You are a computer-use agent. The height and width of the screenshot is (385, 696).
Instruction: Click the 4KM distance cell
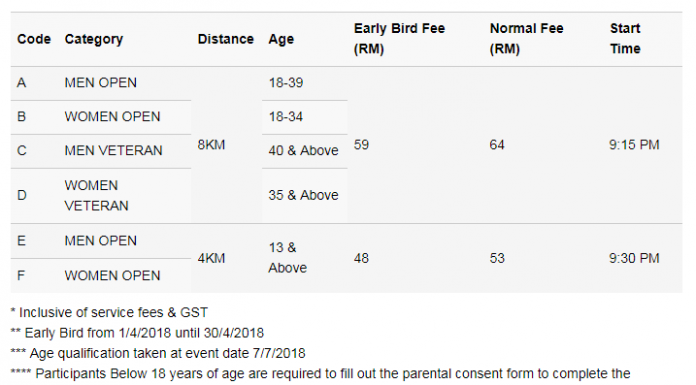click(x=211, y=258)
